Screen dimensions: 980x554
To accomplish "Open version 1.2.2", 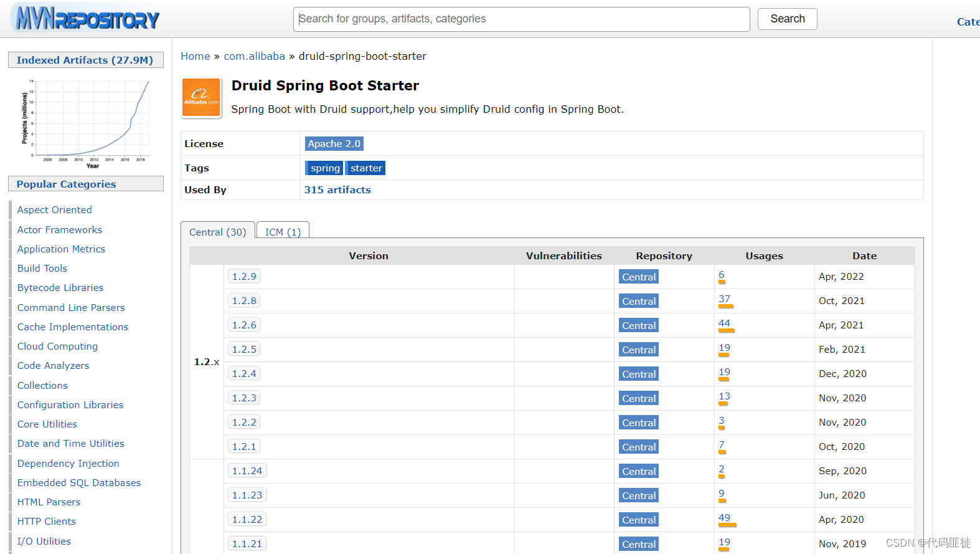I will tap(244, 423).
